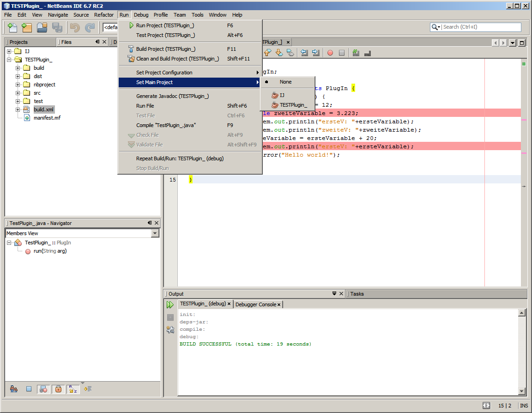The width and height of the screenshot is (532, 413).
Task: Click in the Search (Ctrl+I) field
Action: click(x=480, y=27)
